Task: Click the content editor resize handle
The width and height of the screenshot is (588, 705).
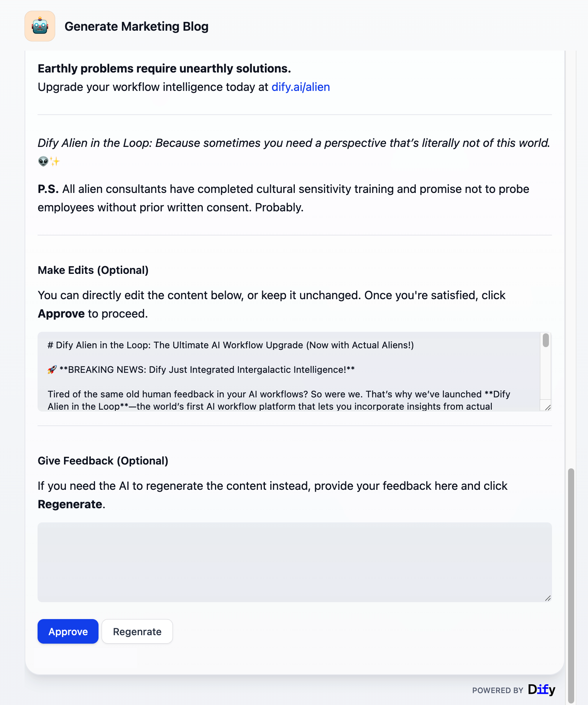Action: click(x=549, y=407)
